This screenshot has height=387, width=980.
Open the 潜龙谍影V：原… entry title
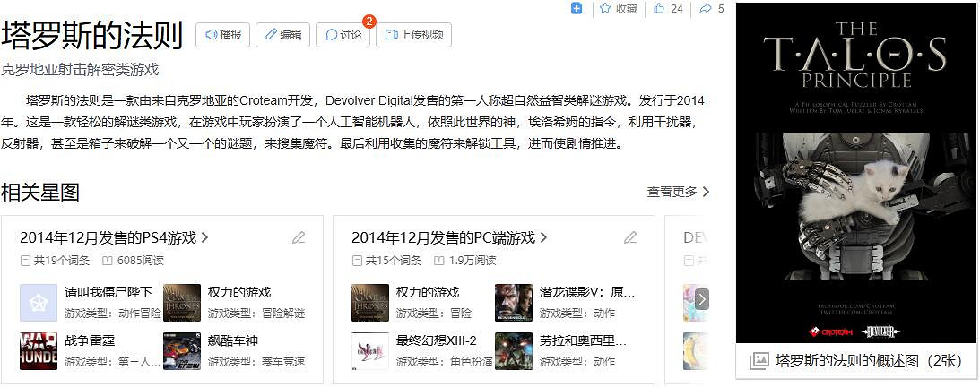coord(587,292)
